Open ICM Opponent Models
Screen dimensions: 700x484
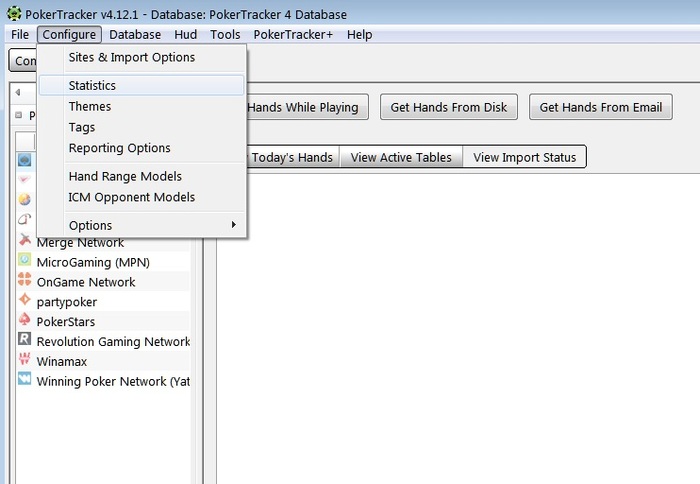(142, 197)
